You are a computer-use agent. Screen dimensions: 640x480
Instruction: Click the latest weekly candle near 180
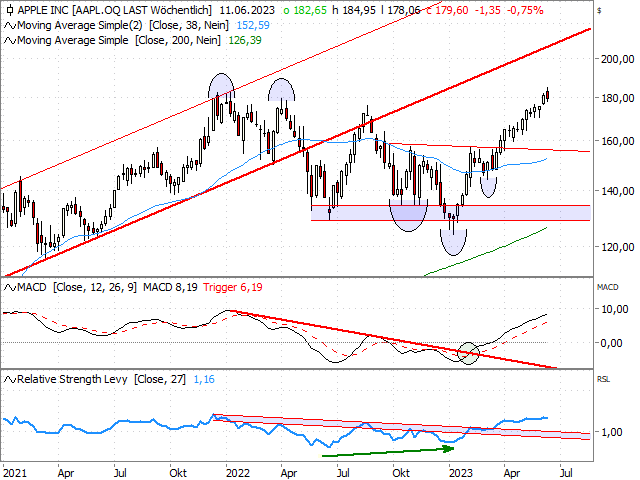point(547,95)
